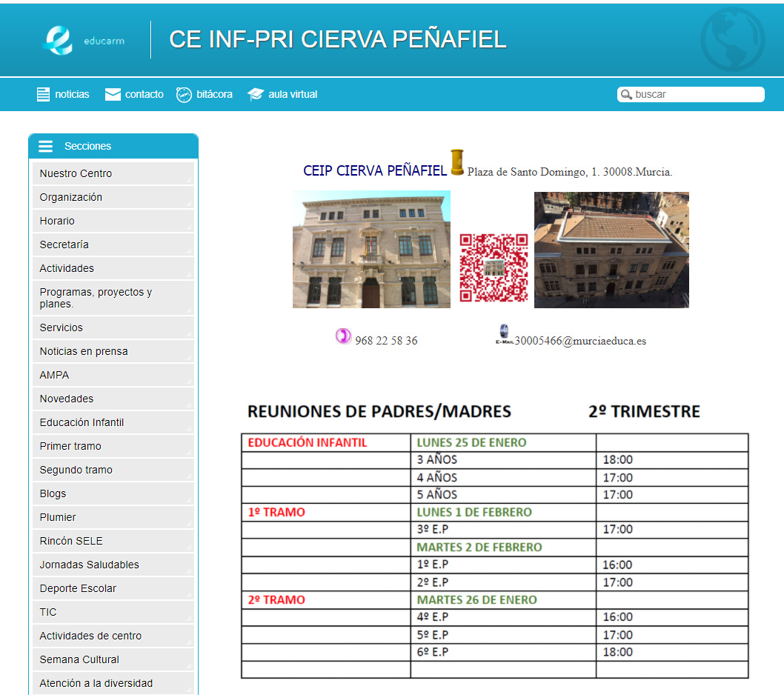Open the Nuestro Centro section
784x695 pixels.
point(76,173)
